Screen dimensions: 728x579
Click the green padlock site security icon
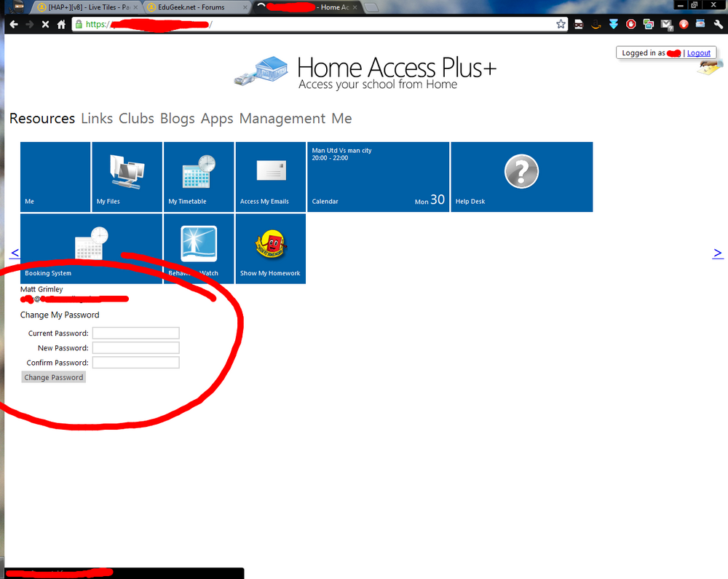coord(79,24)
